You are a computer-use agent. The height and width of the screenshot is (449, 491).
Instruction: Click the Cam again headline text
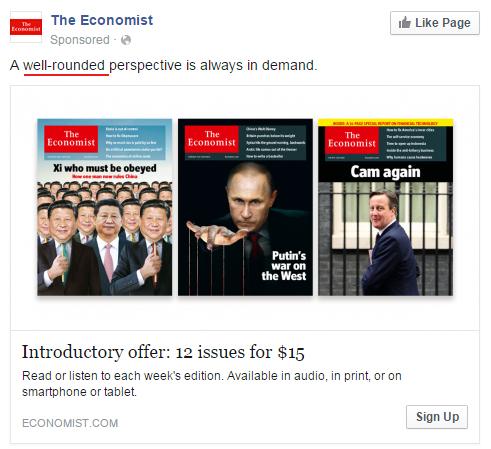pos(385,172)
